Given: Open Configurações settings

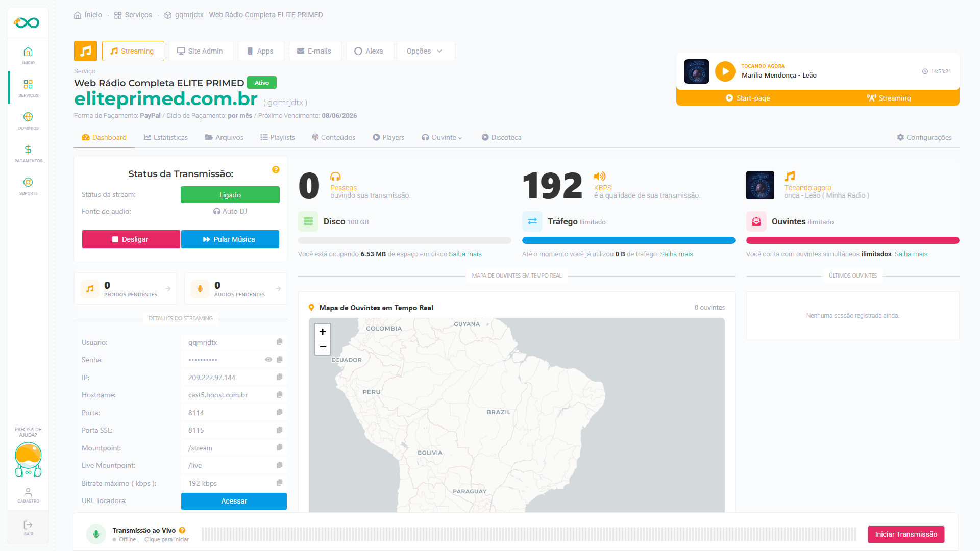Looking at the screenshot, I should (x=924, y=137).
